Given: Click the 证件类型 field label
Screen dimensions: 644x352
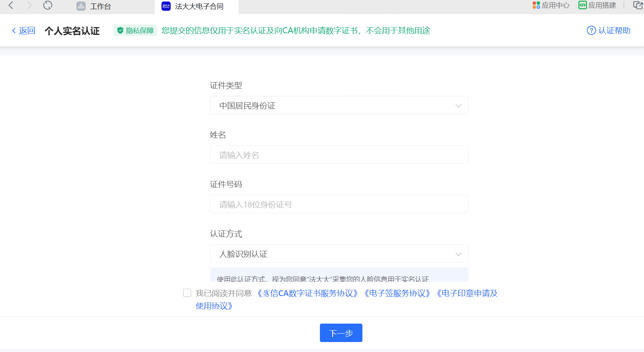Looking at the screenshot, I should click(226, 86).
